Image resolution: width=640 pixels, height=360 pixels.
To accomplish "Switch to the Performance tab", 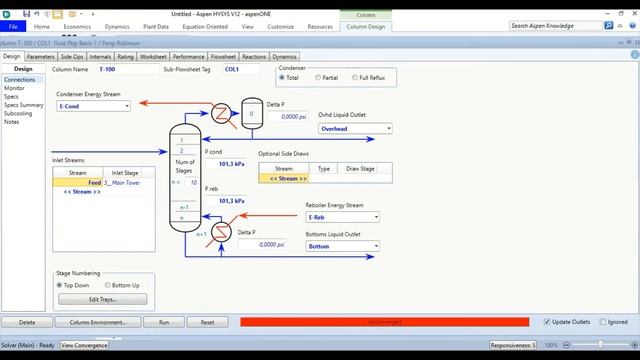I will (188, 57).
